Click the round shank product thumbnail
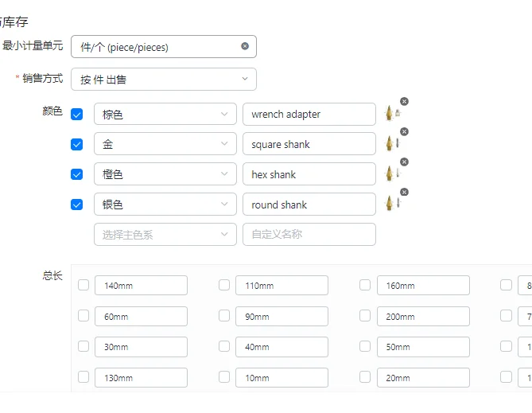The width and height of the screenshot is (532, 413). click(390, 204)
